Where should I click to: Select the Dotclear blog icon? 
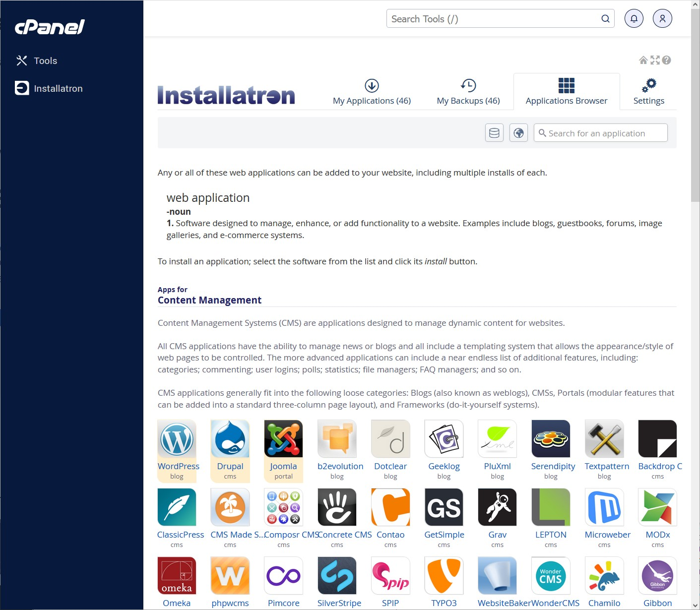pyautogui.click(x=391, y=439)
